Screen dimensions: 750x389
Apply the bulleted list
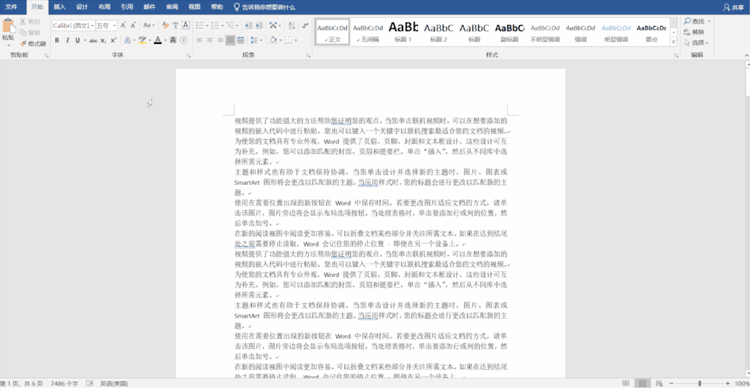(199, 25)
